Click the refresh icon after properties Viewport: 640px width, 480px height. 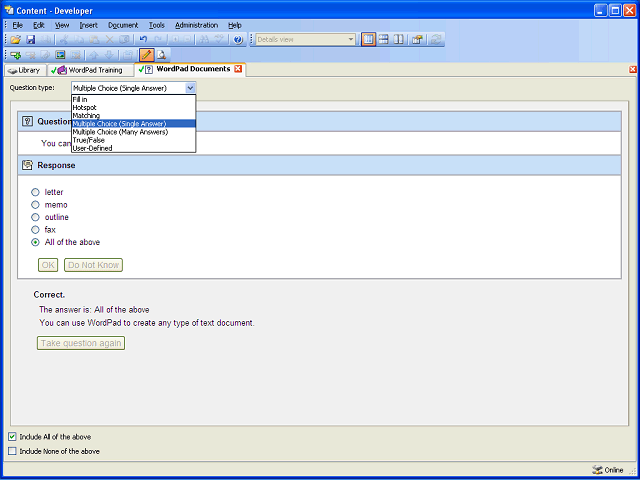(x=436, y=40)
